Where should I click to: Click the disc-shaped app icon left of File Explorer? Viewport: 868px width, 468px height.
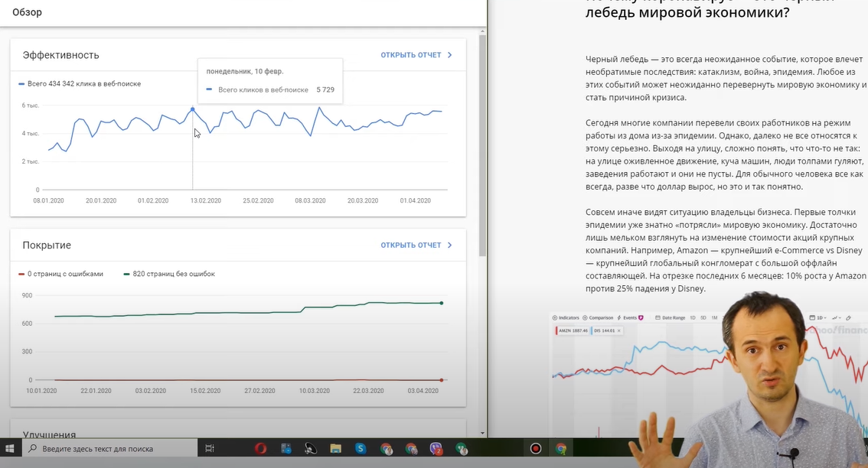coord(311,449)
